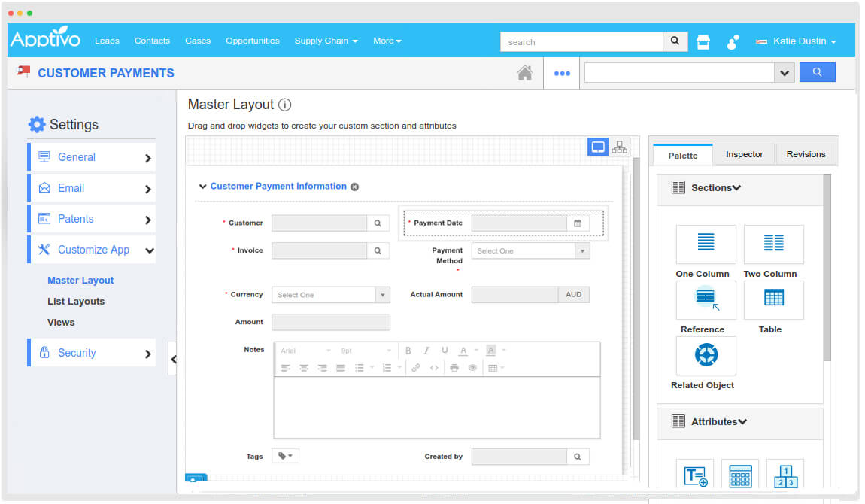Open the font color picker in Notes toolbar
The width and height of the screenshot is (865, 504).
pyautogui.click(x=463, y=350)
